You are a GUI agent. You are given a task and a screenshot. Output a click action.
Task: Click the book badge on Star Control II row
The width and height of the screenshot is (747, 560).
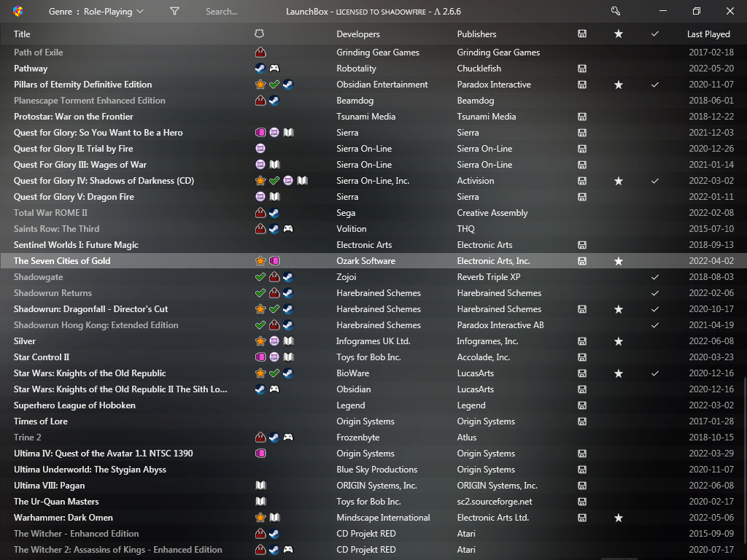(x=289, y=357)
